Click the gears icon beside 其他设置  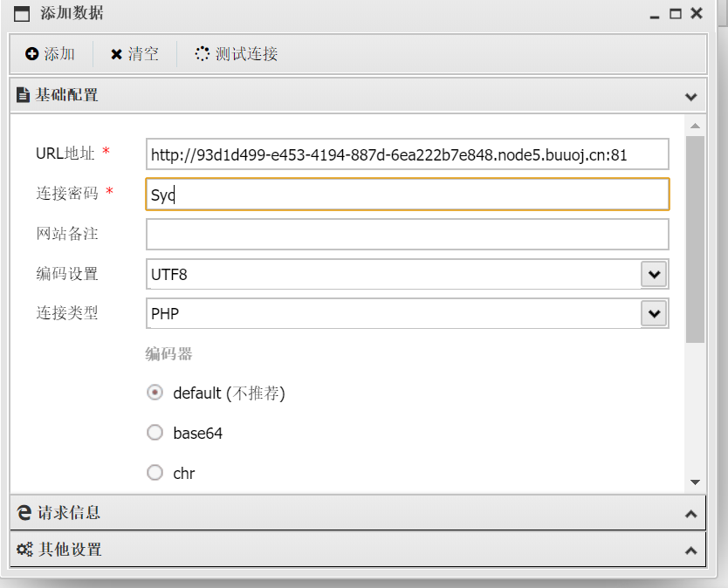coord(24,550)
